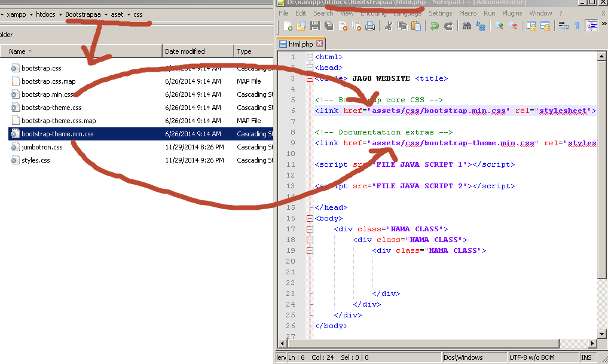This screenshot has height=364, width=608.
Task: Open the css breadcrumb folder dropdown
Action: (x=139, y=13)
